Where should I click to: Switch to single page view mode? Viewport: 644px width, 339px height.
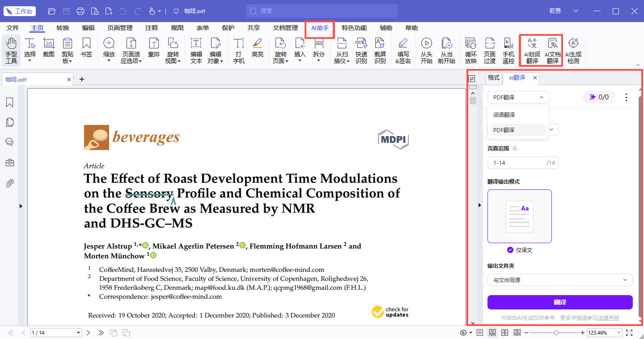480,333
